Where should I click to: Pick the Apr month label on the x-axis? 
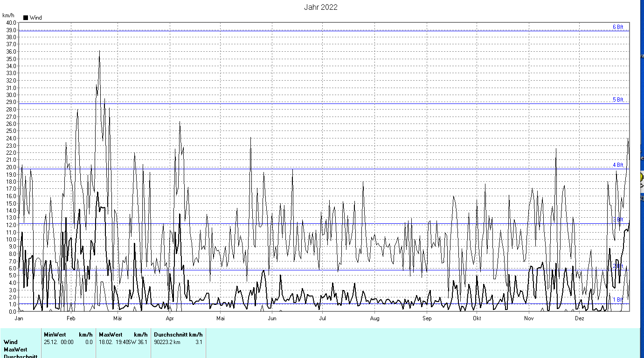coord(169,318)
